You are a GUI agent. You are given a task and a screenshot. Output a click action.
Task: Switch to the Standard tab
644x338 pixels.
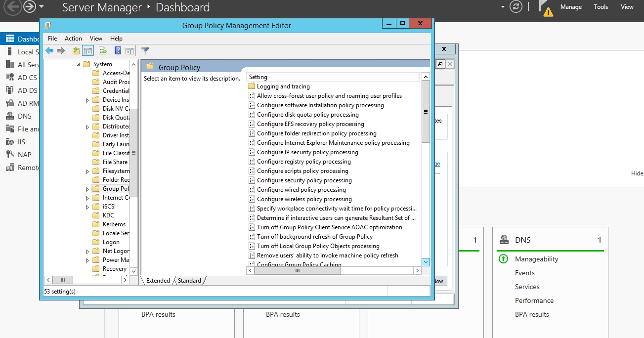coord(189,281)
